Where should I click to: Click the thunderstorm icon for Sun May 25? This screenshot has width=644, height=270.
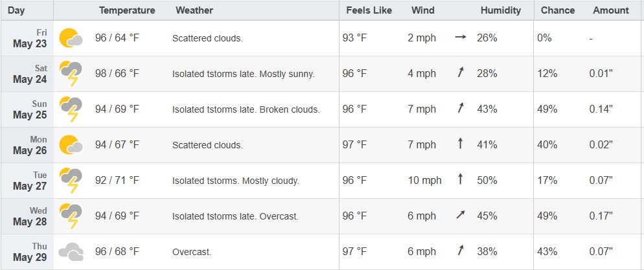71,109
